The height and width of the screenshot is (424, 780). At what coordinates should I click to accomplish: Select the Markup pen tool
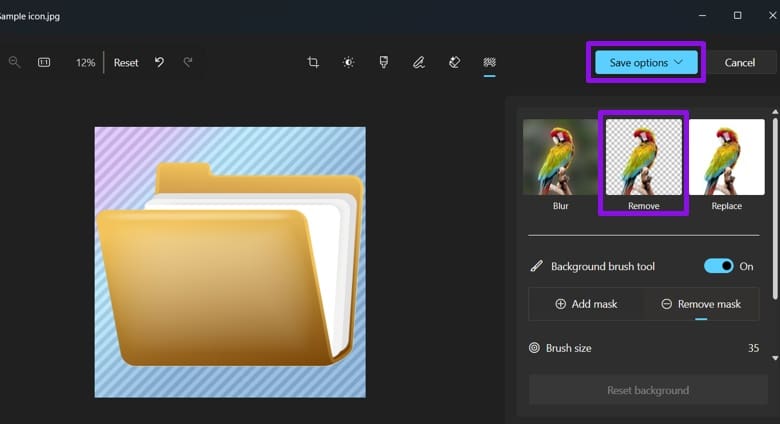pyautogui.click(x=419, y=62)
